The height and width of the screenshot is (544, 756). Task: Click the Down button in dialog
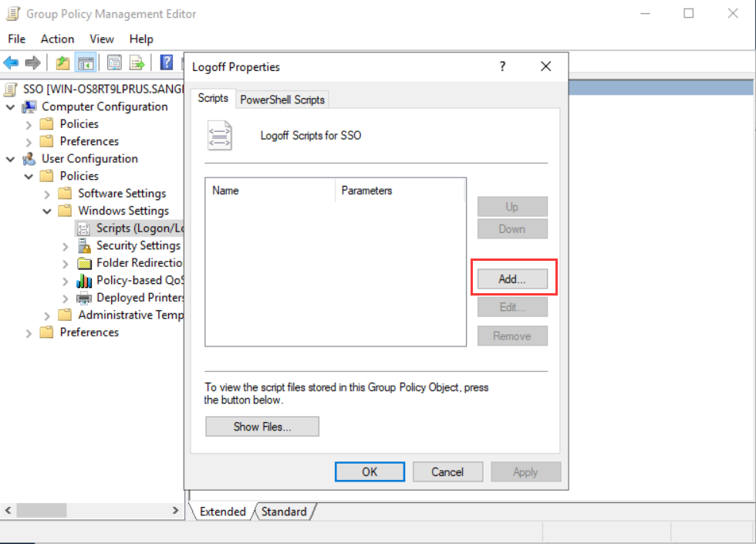coord(512,228)
